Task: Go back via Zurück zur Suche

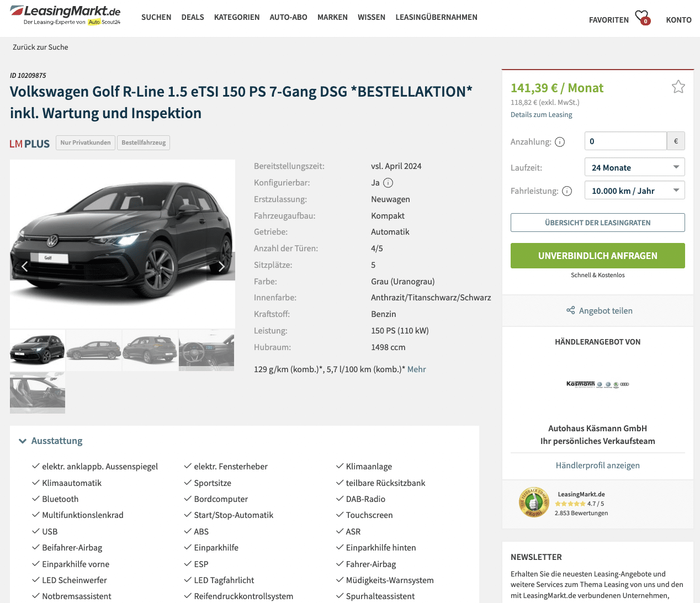Action: pyautogui.click(x=40, y=47)
